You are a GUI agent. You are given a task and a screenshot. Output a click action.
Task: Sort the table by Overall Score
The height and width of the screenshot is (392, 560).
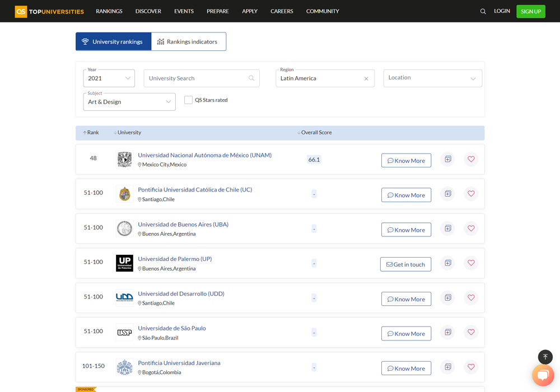coord(315,133)
